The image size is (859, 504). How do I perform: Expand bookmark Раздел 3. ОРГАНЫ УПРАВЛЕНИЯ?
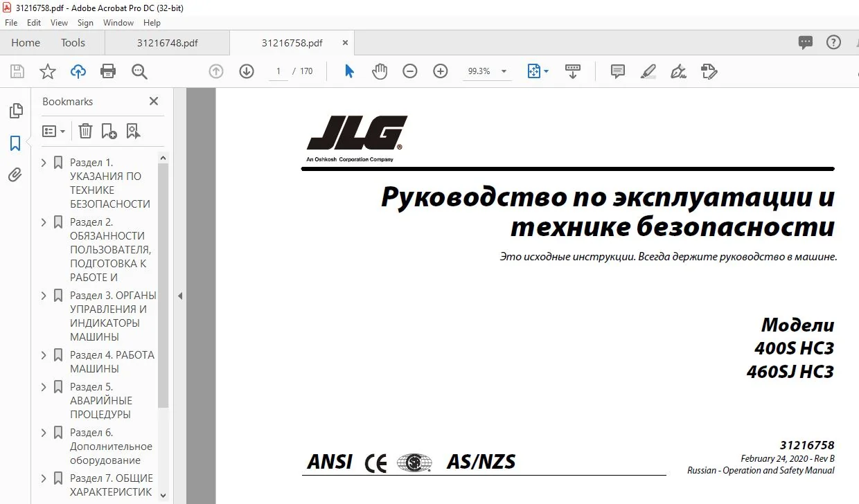44,296
